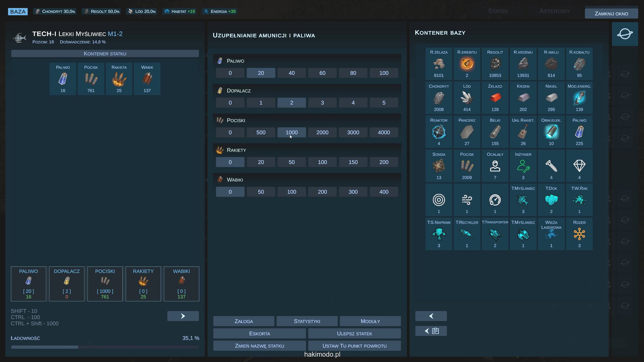Click the left arrow with clipboard button
This screenshot has height=362, width=644.
431,331
